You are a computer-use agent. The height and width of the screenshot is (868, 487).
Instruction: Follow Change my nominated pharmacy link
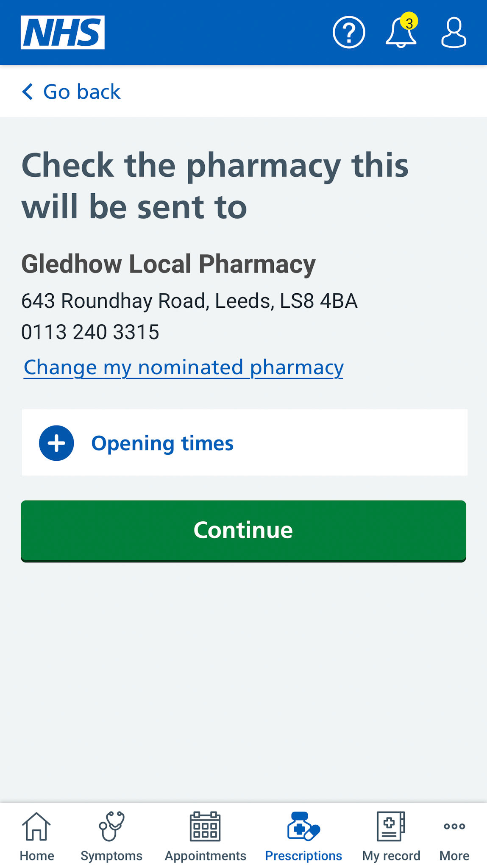coord(184,367)
